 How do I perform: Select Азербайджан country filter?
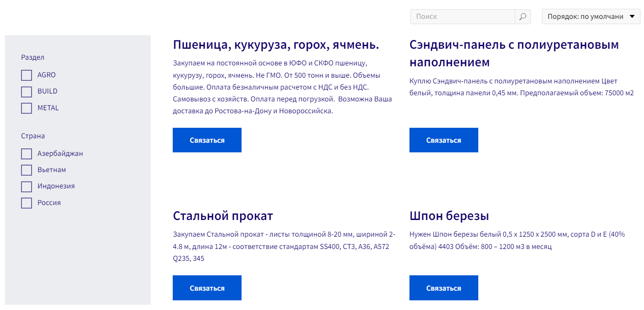(x=27, y=154)
